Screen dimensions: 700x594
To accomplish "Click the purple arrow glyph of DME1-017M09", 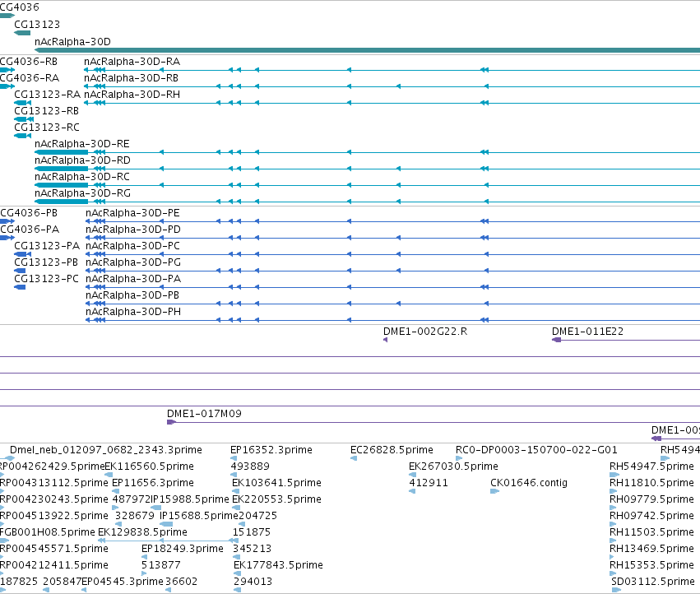I will click(171, 422).
